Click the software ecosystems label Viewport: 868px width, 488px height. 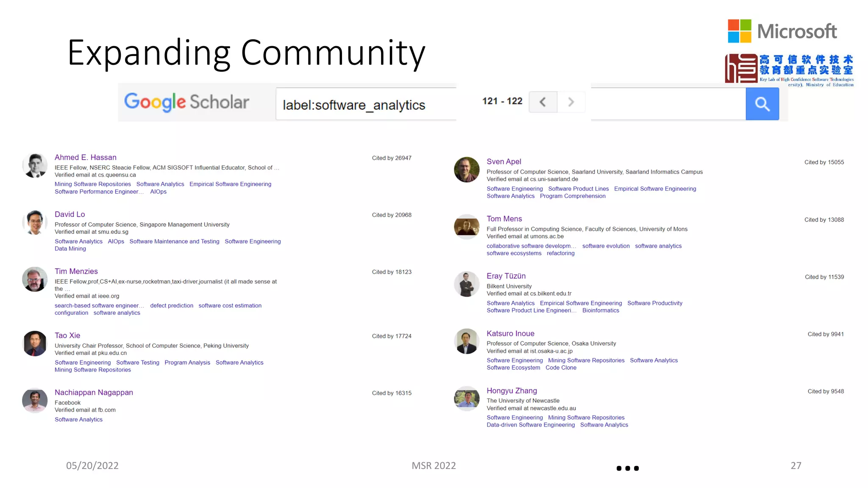pos(514,253)
